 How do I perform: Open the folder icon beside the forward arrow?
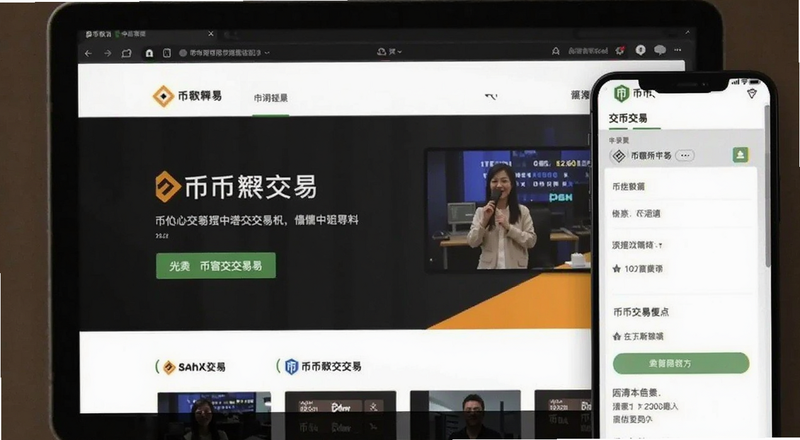click(x=126, y=53)
